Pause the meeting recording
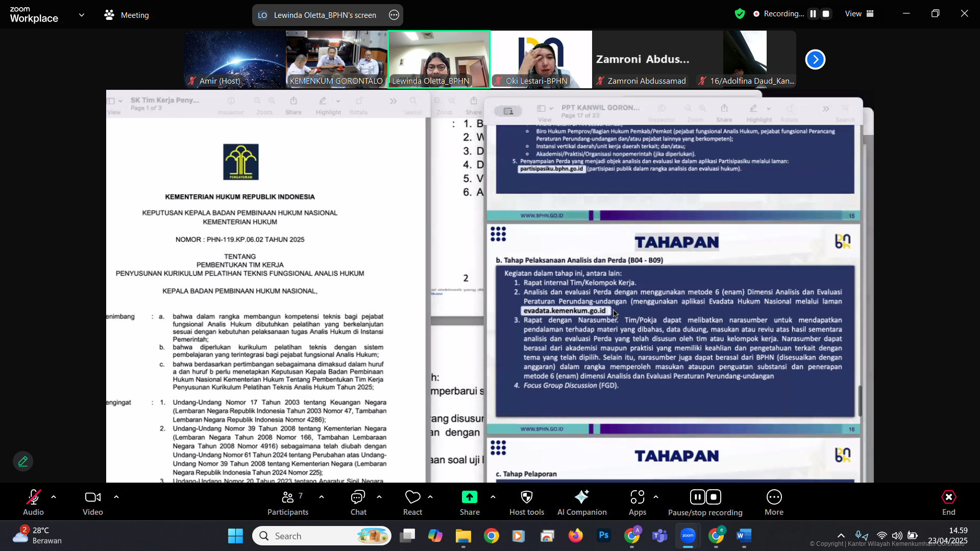 coord(698,497)
